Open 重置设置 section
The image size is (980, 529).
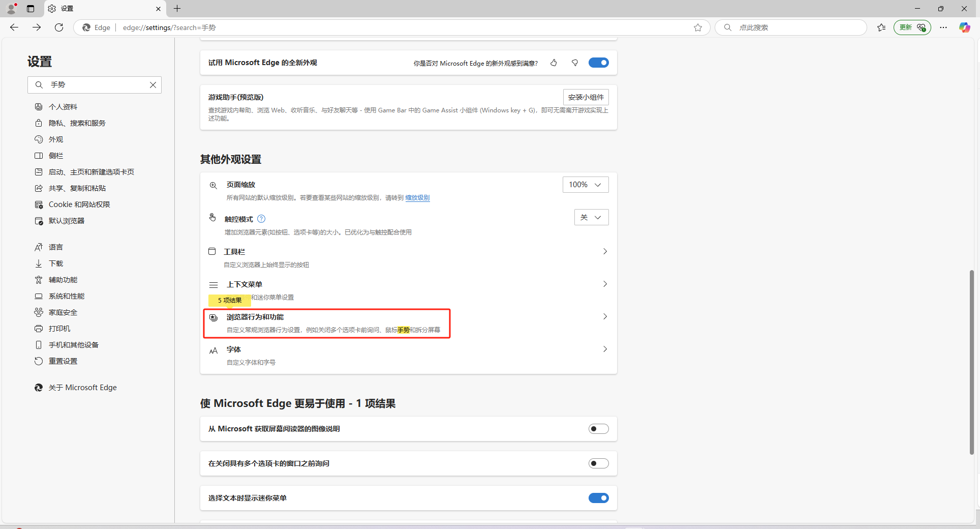[63, 361]
